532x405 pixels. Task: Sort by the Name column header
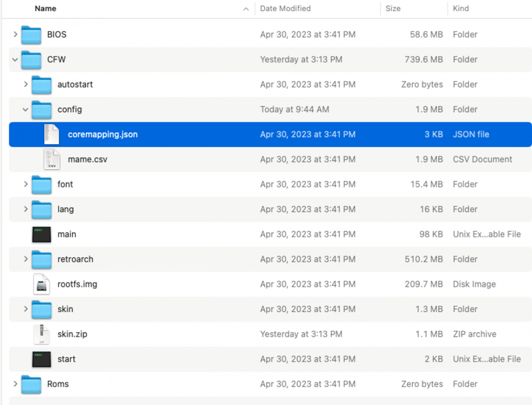[46, 8]
